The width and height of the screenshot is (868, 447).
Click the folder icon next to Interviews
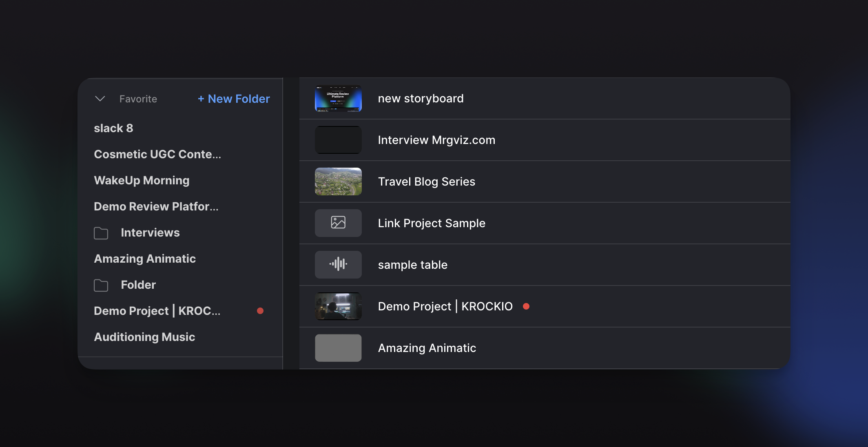(101, 233)
